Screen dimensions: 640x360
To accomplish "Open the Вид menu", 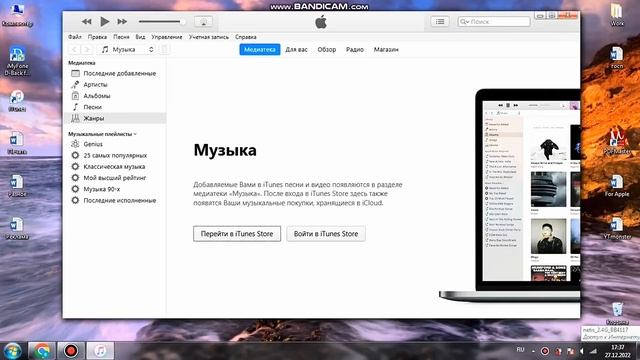I will tap(140, 37).
